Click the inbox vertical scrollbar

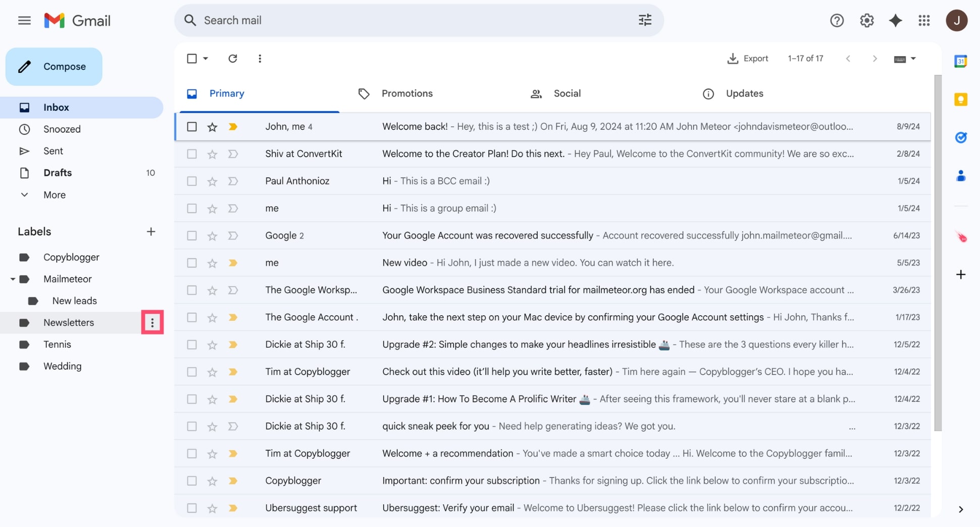tap(938, 253)
